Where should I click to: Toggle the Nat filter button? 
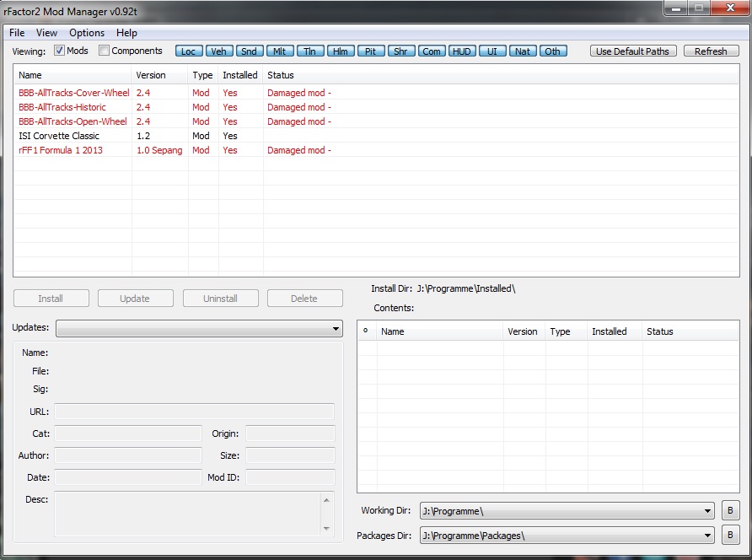[x=523, y=51]
